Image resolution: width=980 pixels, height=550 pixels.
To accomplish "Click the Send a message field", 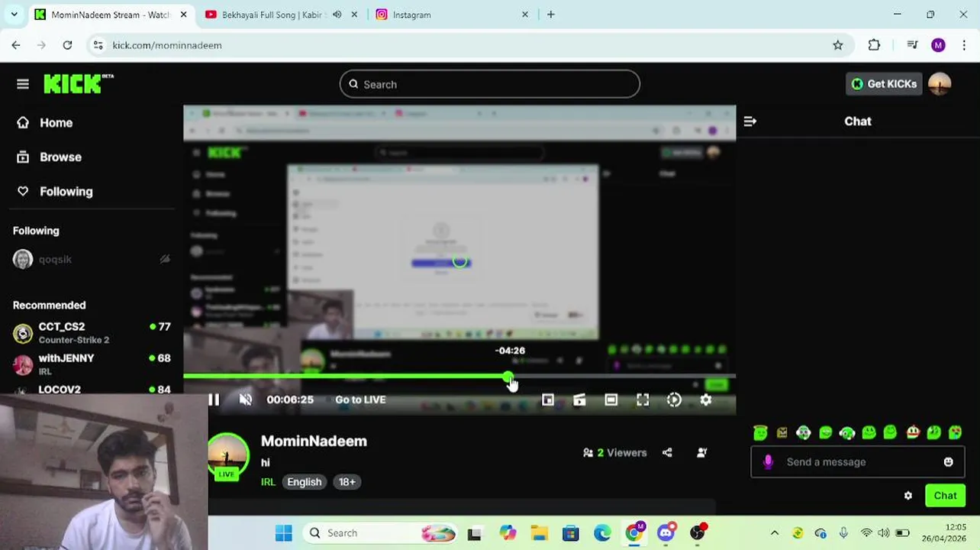I will point(857,462).
